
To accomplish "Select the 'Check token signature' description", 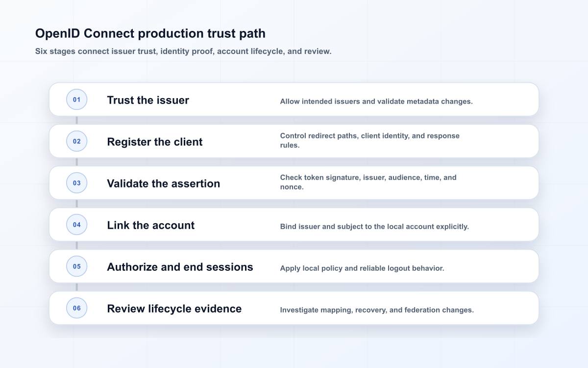I will [x=368, y=182].
